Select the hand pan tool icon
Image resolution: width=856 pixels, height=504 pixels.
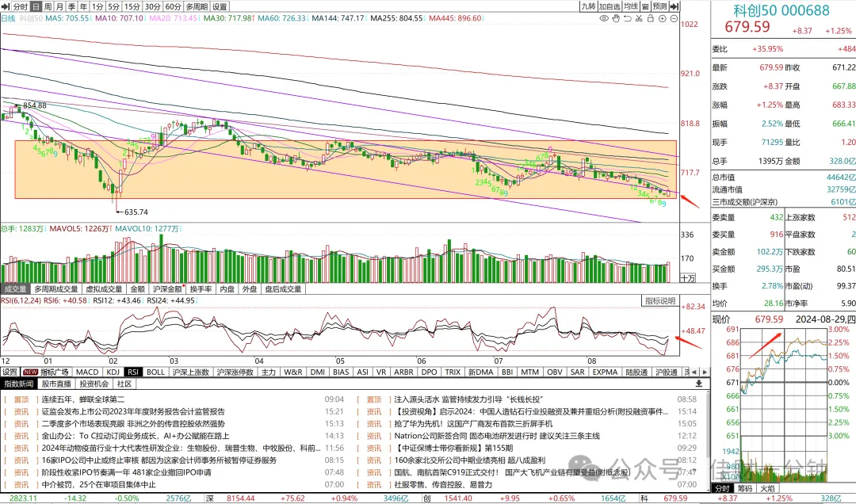point(616,18)
